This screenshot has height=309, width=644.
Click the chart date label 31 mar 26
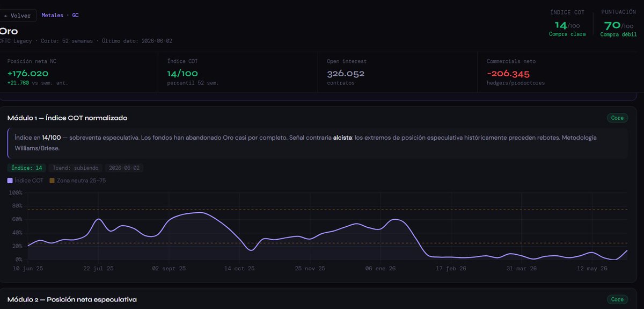(x=521, y=268)
